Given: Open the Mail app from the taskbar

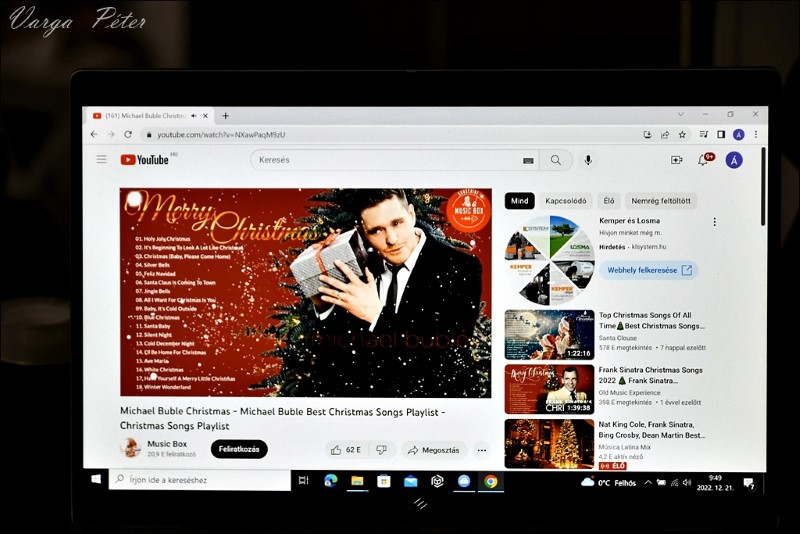Looking at the screenshot, I should pyautogui.click(x=410, y=481).
